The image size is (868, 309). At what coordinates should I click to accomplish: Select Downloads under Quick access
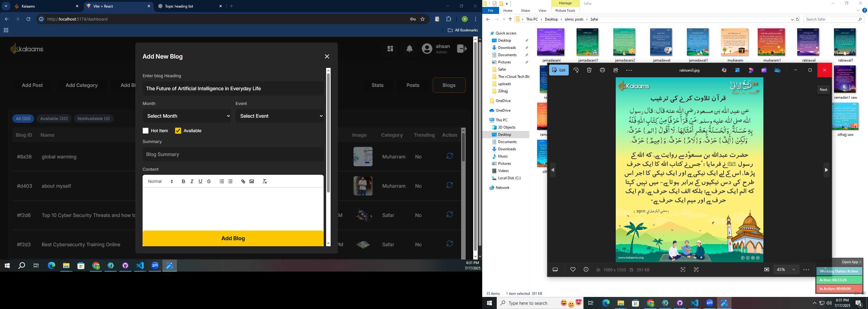pos(507,48)
